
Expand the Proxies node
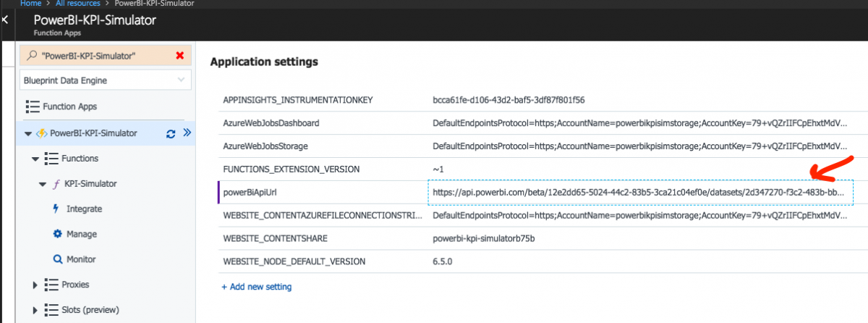35,285
